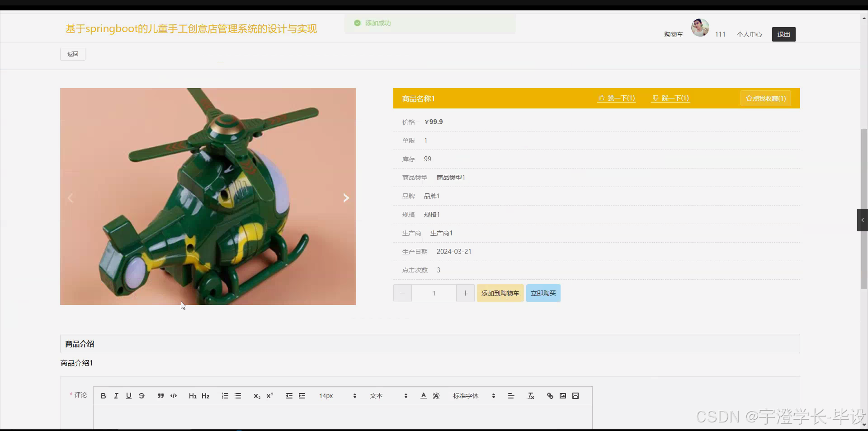The width and height of the screenshot is (868, 431).
Task: Go to 个人中心 personal center
Action: 749,34
